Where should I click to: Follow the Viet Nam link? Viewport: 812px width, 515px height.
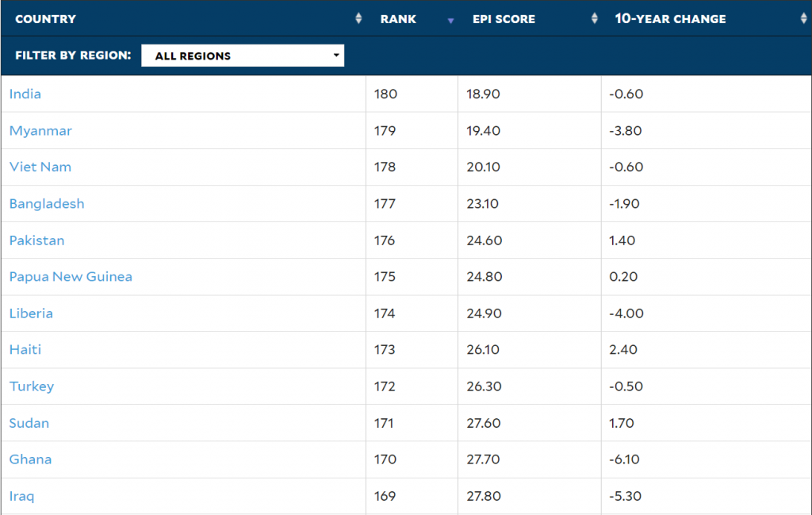click(x=40, y=167)
